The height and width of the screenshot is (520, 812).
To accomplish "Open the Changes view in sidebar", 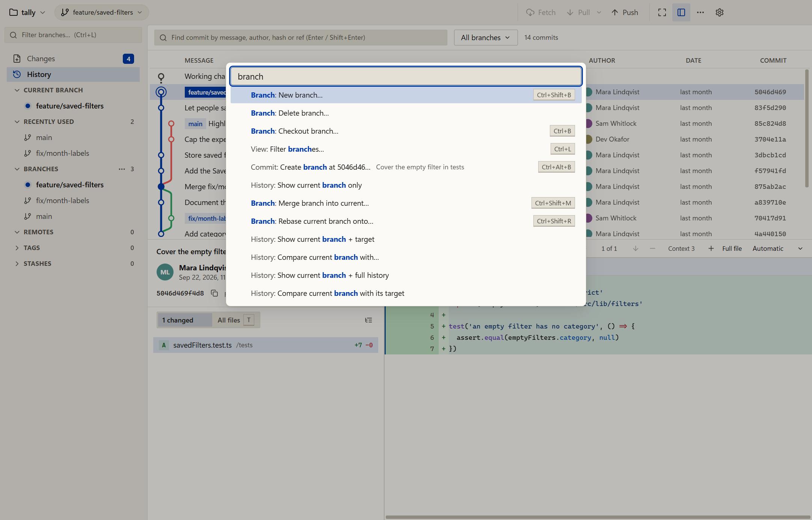I will point(73,59).
